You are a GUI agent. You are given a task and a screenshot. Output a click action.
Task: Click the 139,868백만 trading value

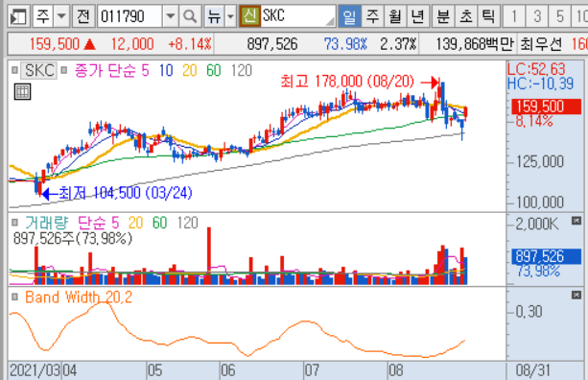click(475, 44)
